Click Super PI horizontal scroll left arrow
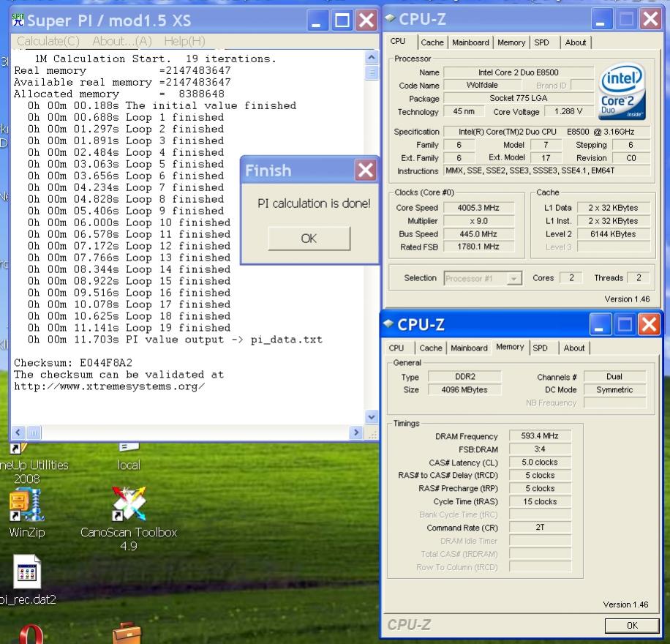Image resolution: width=670 pixels, height=644 pixels. (18, 433)
